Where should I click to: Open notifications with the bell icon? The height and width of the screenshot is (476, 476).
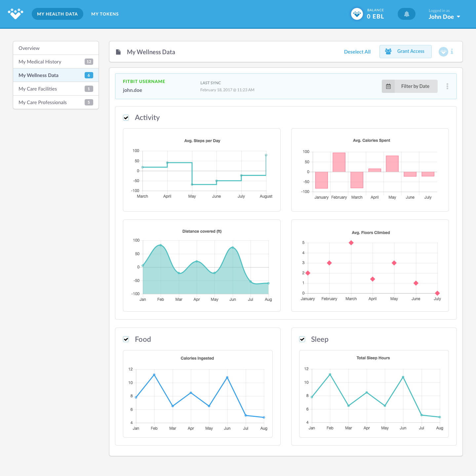coord(407,14)
